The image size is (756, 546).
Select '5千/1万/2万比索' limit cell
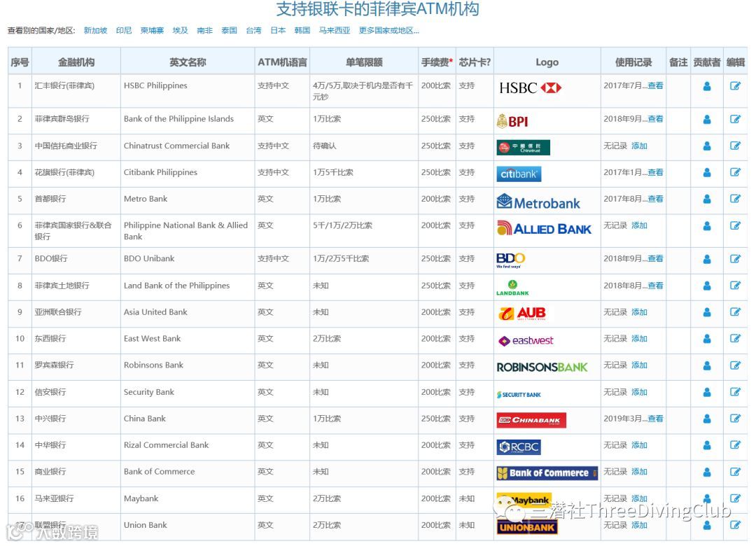(x=342, y=225)
